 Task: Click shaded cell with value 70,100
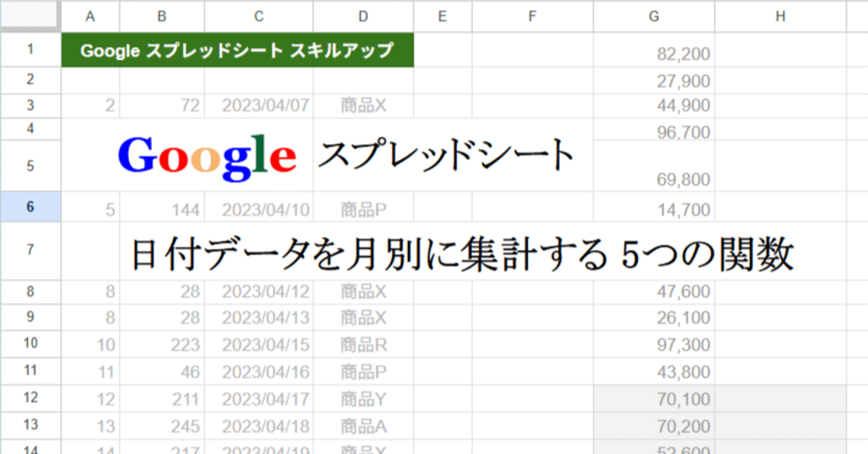pos(654,398)
